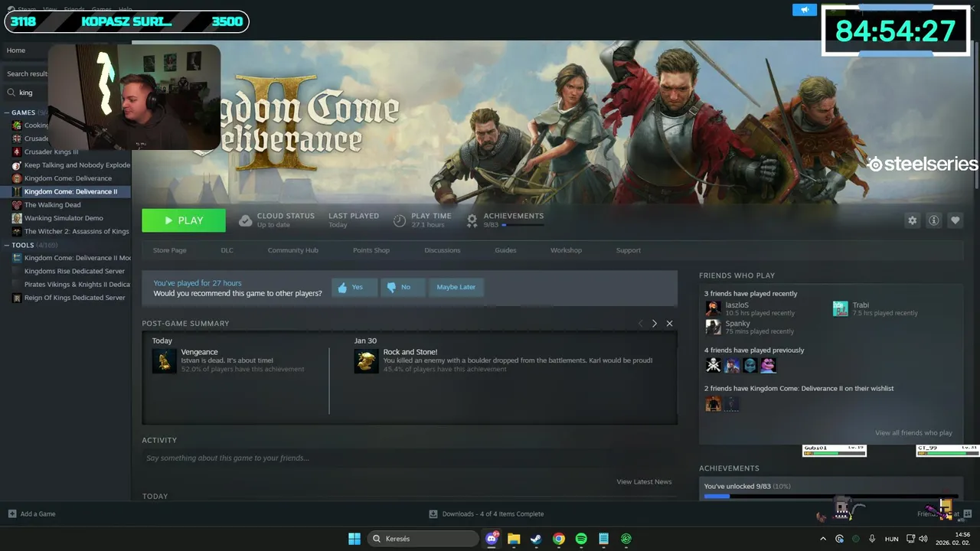This screenshot has height=551, width=980.
Task: Open Windows Start menu
Action: (354, 539)
